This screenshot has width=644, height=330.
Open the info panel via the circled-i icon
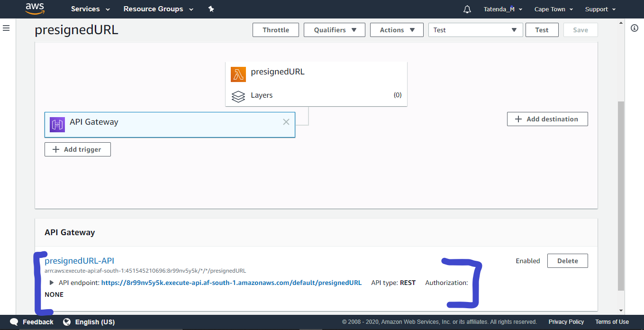click(635, 28)
